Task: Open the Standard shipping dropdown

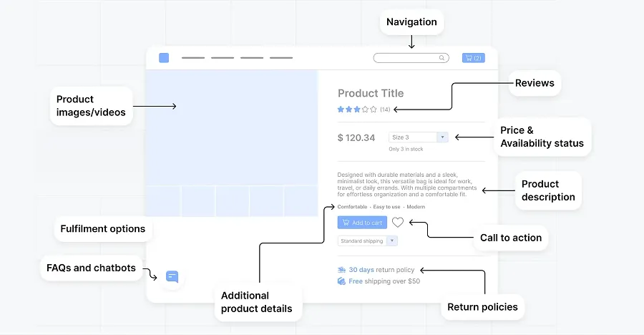Action: [368, 241]
